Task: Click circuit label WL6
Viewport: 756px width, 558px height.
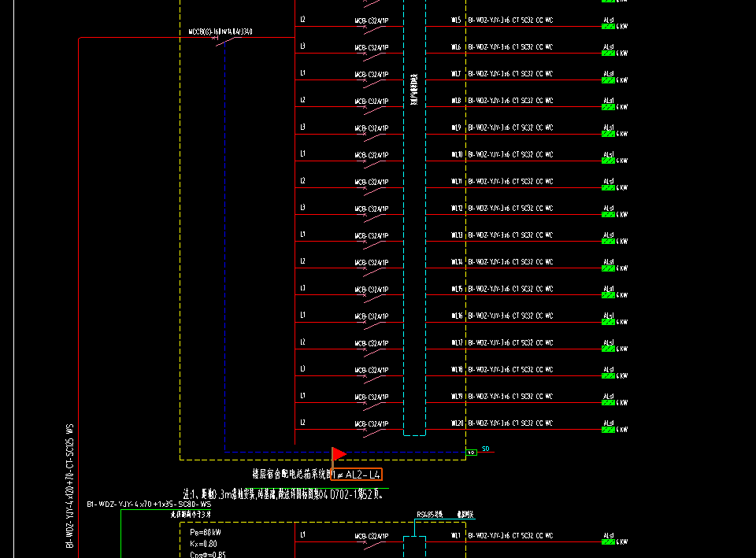Action: 456,47
